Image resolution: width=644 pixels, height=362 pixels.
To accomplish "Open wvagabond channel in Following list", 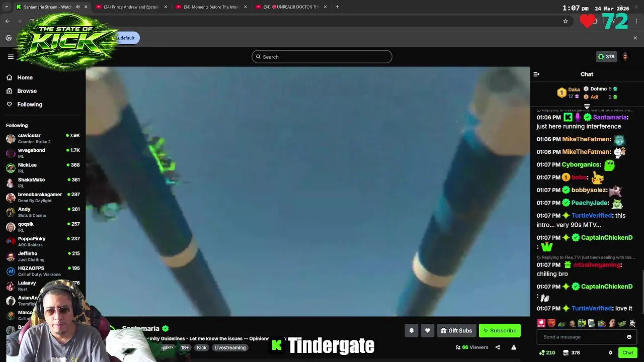I will (43, 153).
